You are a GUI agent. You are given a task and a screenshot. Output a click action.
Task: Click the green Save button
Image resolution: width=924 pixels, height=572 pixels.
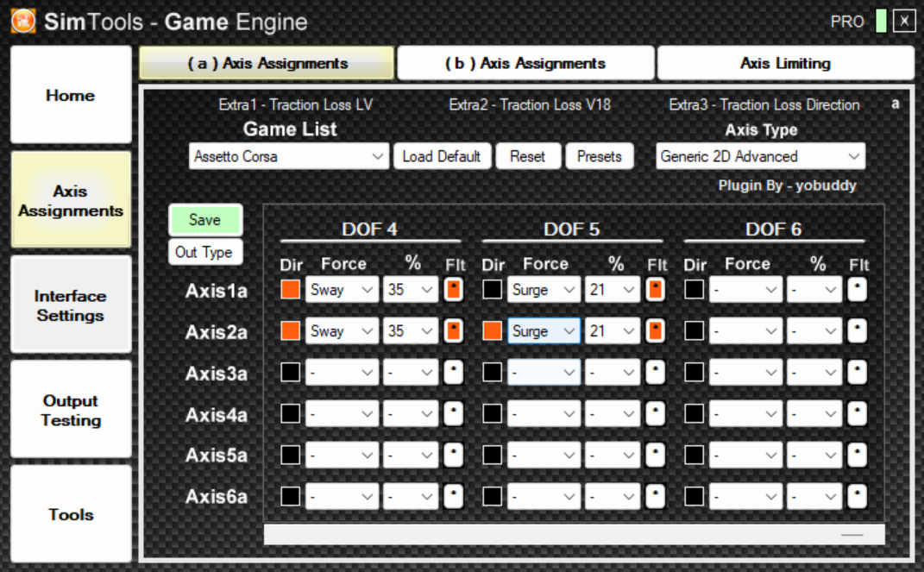click(x=205, y=220)
